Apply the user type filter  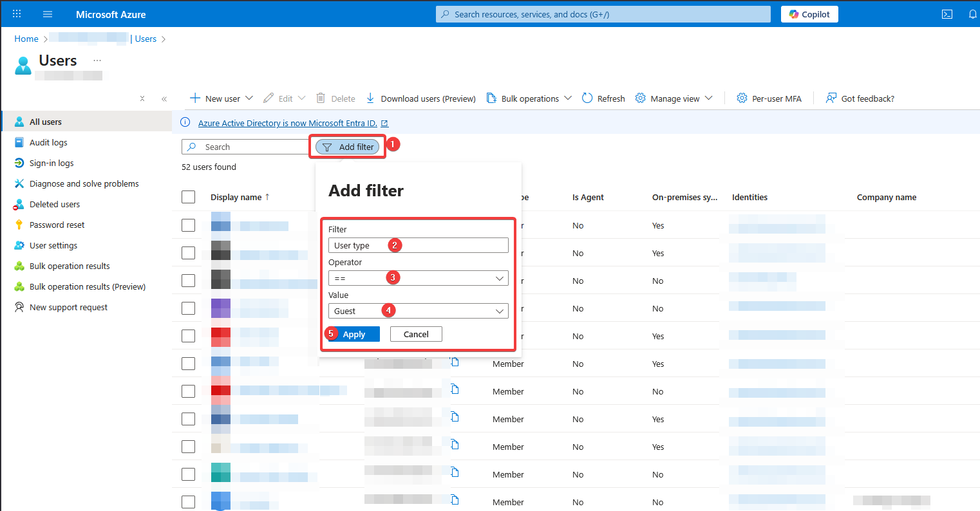354,335
